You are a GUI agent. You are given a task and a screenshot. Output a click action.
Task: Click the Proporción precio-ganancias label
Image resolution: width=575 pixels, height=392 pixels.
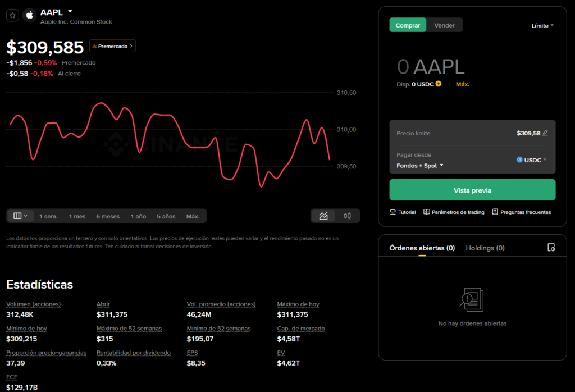[x=46, y=352]
